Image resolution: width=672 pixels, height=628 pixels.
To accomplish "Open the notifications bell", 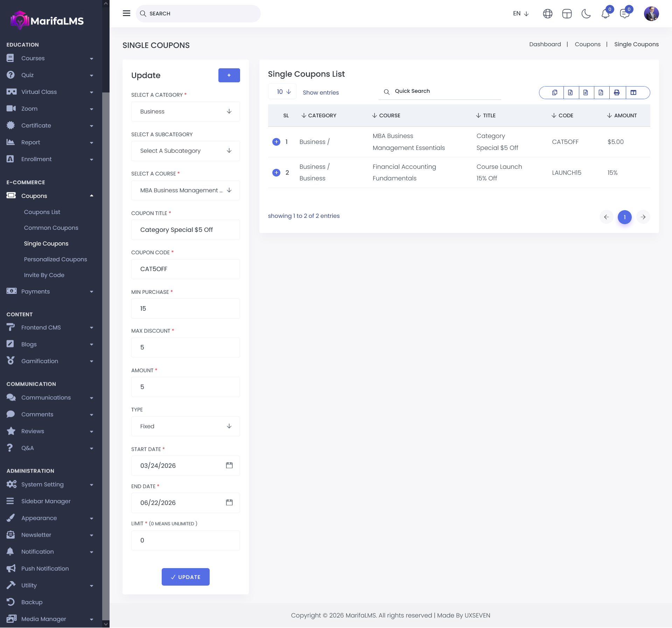I will click(x=605, y=14).
